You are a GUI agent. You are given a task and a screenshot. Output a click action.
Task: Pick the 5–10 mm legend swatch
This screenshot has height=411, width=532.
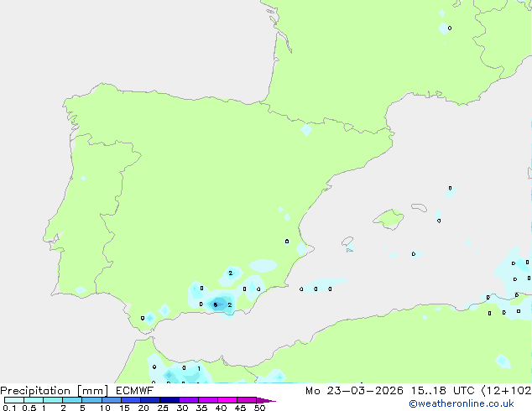coord(92,400)
